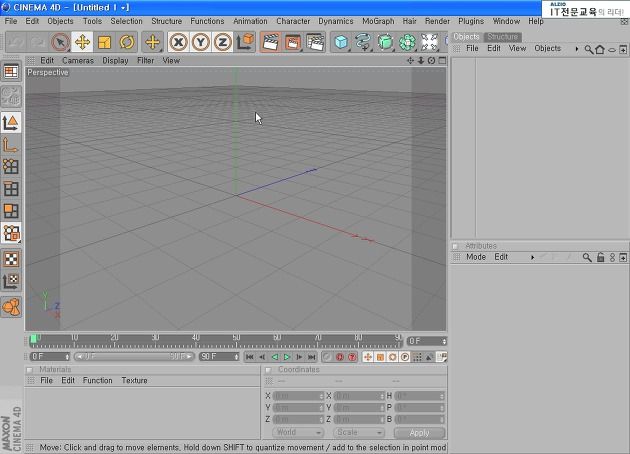
Task: Add a HyperNURBS object
Action: point(385,42)
